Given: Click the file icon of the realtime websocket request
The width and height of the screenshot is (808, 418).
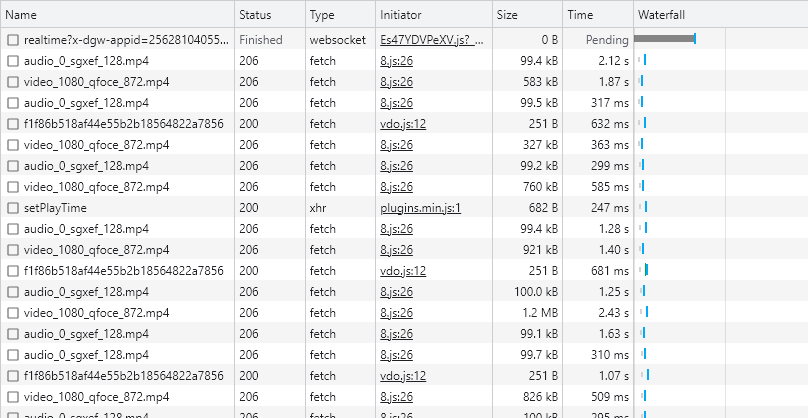Looking at the screenshot, I should coord(12,40).
